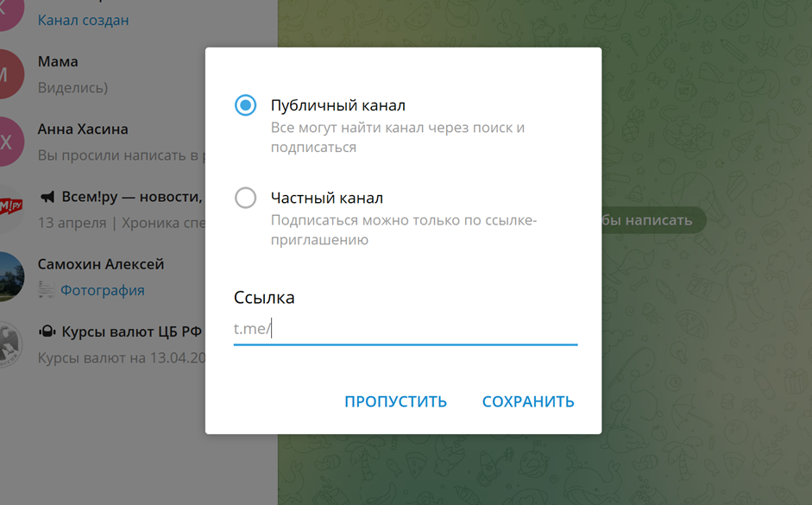Click Самохин Алексей's profile photo
Viewport: 812px width, 505px height.
(x=10, y=276)
